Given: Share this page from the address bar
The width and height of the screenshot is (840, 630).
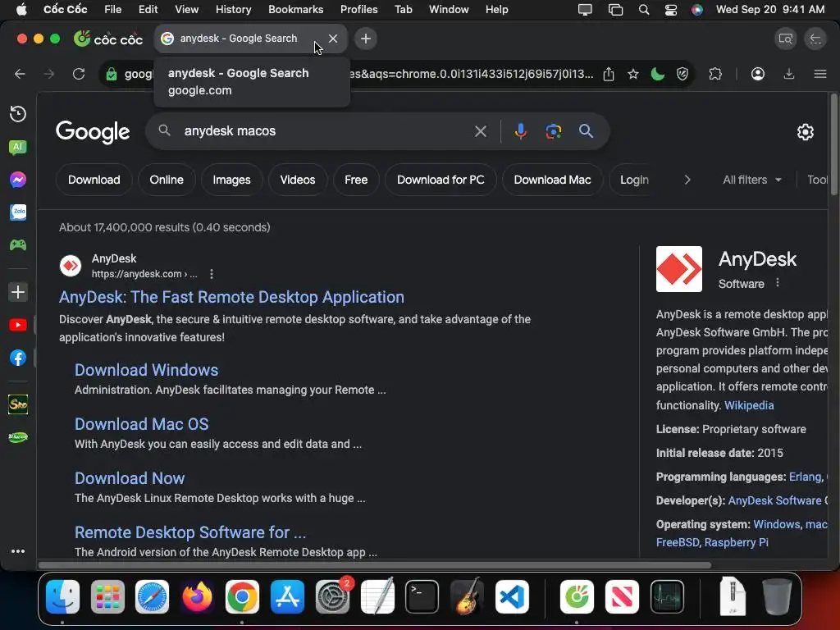Looking at the screenshot, I should [609, 74].
